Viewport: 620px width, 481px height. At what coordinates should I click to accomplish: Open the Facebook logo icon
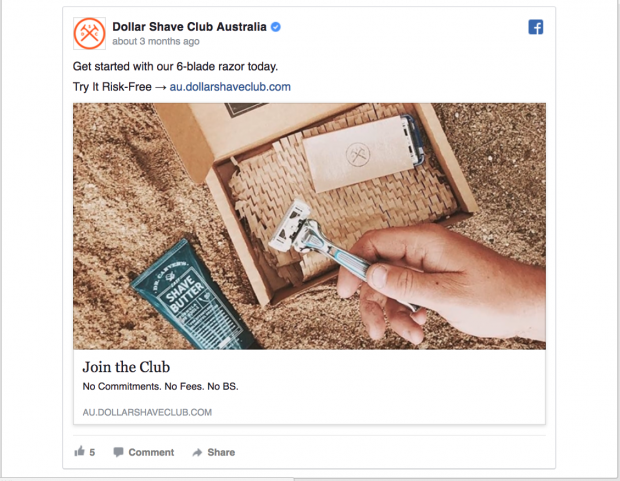point(536,27)
